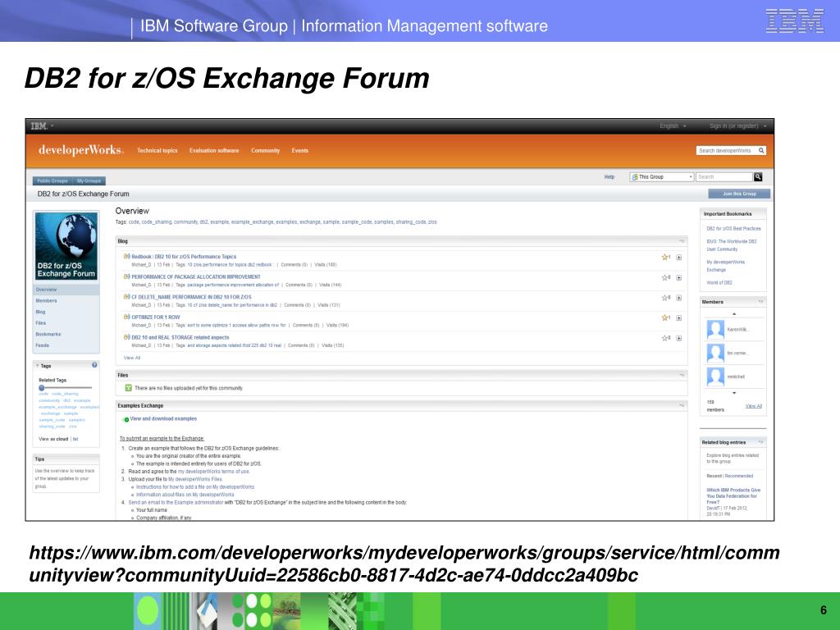840x630 pixels.
Task: Click the star for DB2 10 and REAL STORAGE post
Action: coord(666,338)
